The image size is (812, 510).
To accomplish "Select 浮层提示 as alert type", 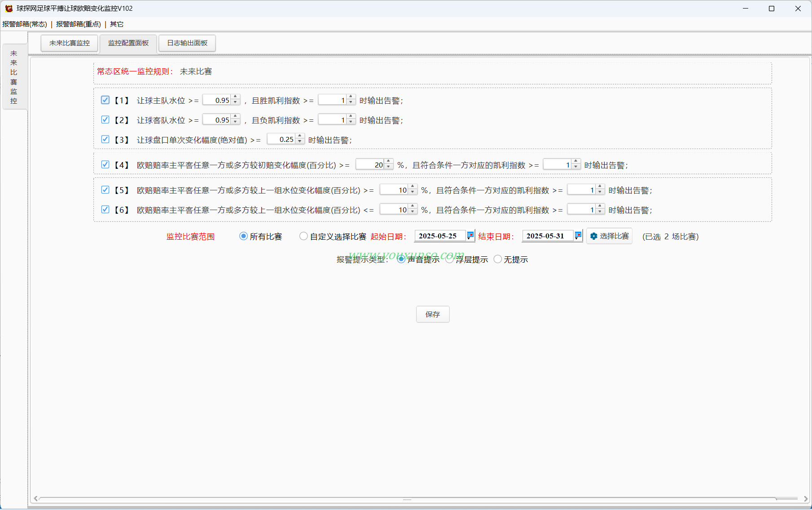I will point(449,259).
